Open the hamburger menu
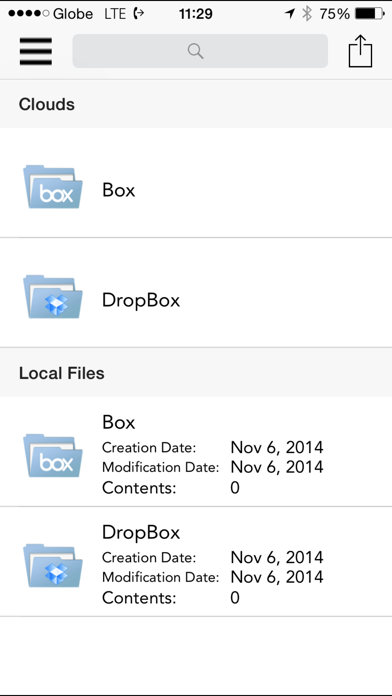This screenshot has width=392, height=696. point(36,51)
